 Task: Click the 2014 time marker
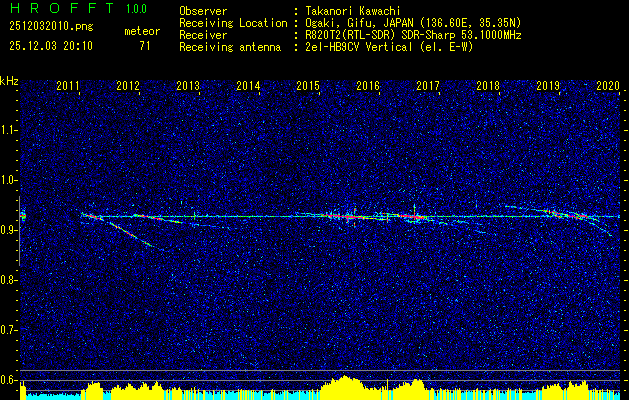point(248,85)
